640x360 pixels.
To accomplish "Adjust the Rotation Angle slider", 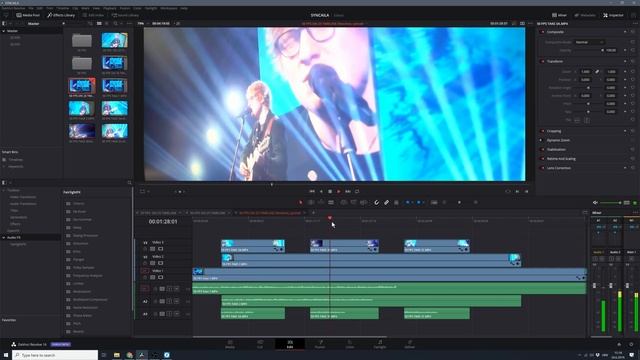I will pos(588,87).
